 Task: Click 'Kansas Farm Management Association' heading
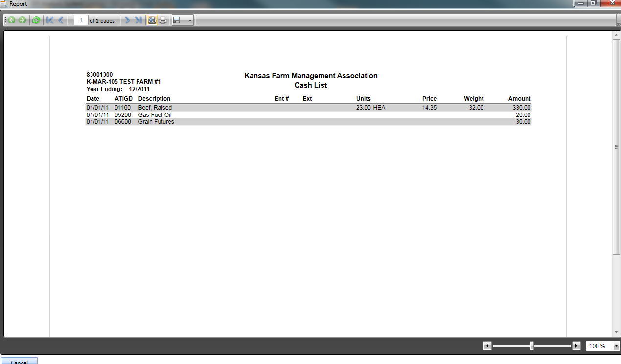pyautogui.click(x=311, y=76)
